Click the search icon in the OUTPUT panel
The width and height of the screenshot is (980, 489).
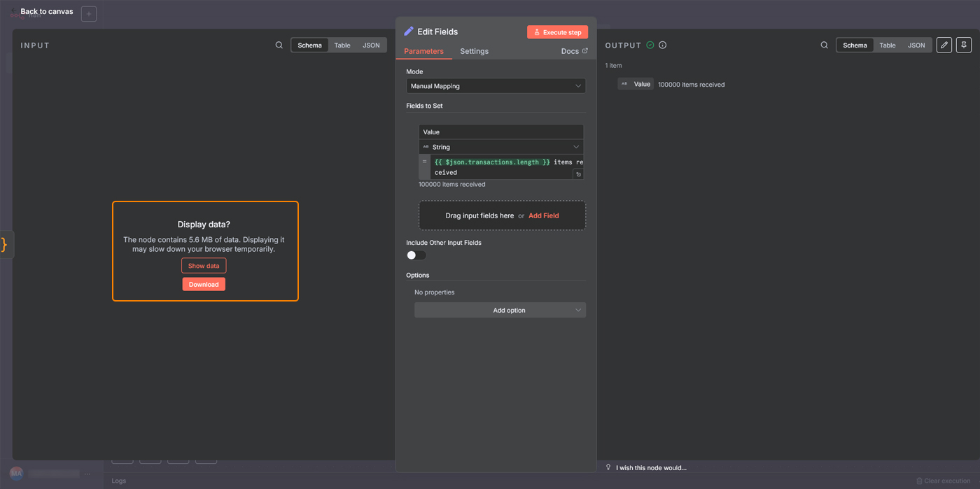(x=824, y=45)
